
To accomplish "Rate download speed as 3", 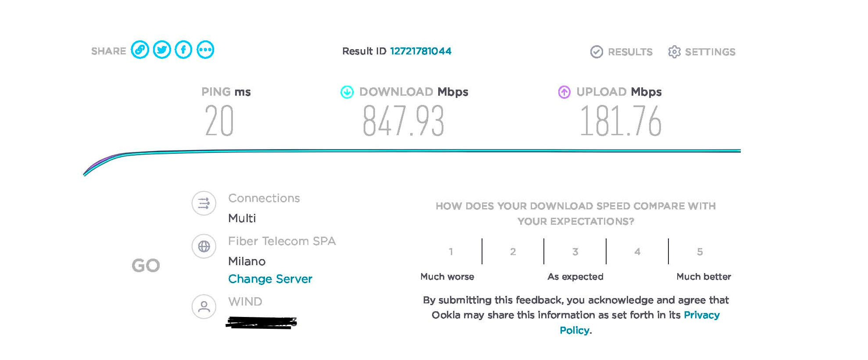I will (x=575, y=252).
